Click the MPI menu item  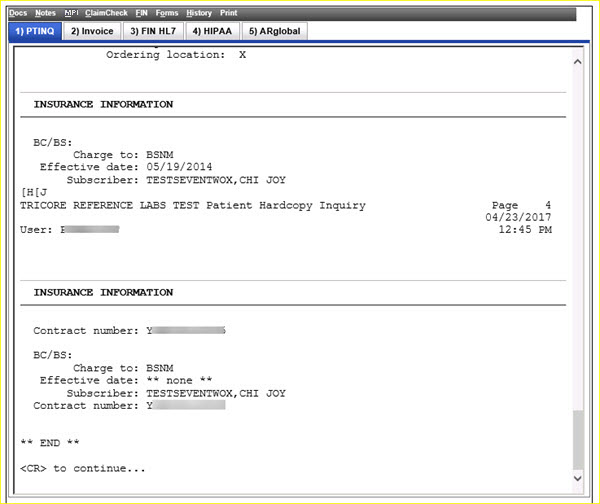coord(71,13)
